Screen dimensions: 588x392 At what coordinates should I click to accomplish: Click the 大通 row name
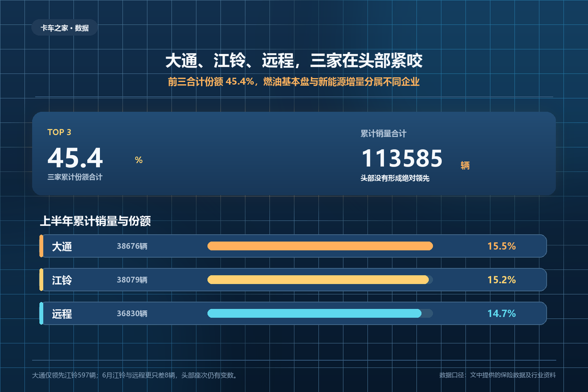pyautogui.click(x=62, y=246)
